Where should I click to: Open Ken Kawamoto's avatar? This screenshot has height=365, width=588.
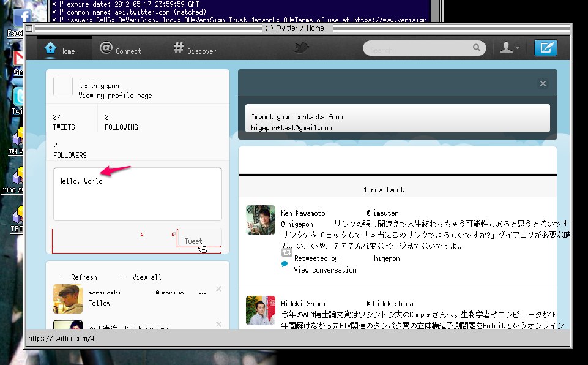[261, 220]
